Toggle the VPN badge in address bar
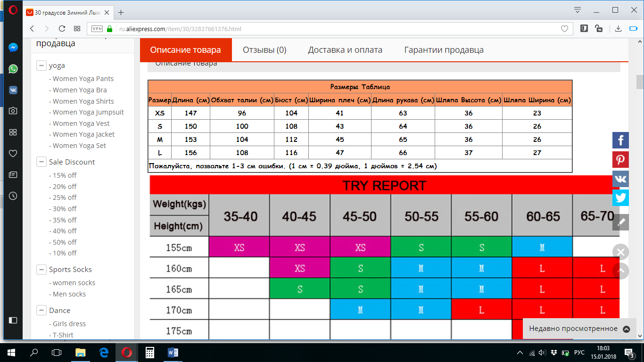 pyautogui.click(x=97, y=29)
